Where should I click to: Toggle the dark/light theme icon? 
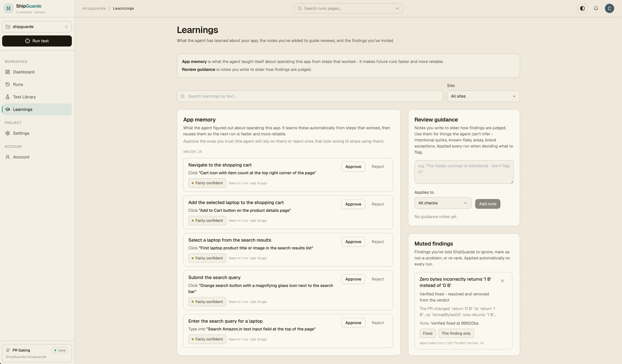(x=582, y=8)
